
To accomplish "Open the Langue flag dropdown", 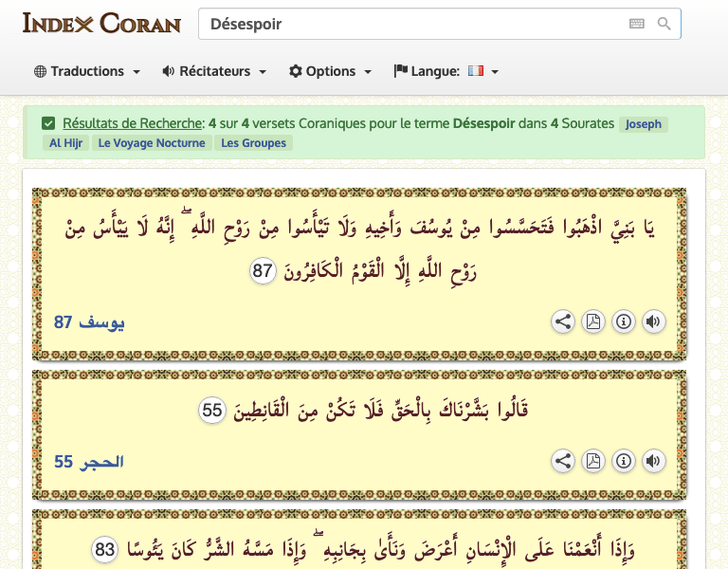I will pos(446,71).
